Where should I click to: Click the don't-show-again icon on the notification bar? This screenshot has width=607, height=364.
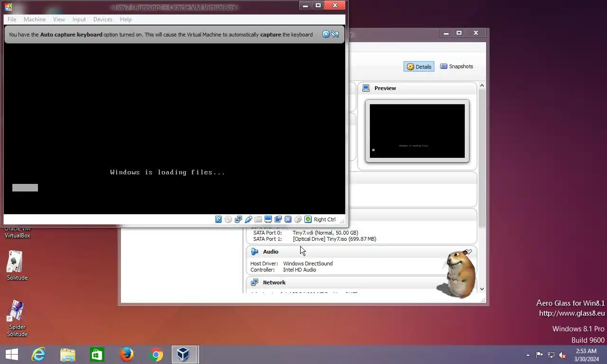click(x=335, y=34)
